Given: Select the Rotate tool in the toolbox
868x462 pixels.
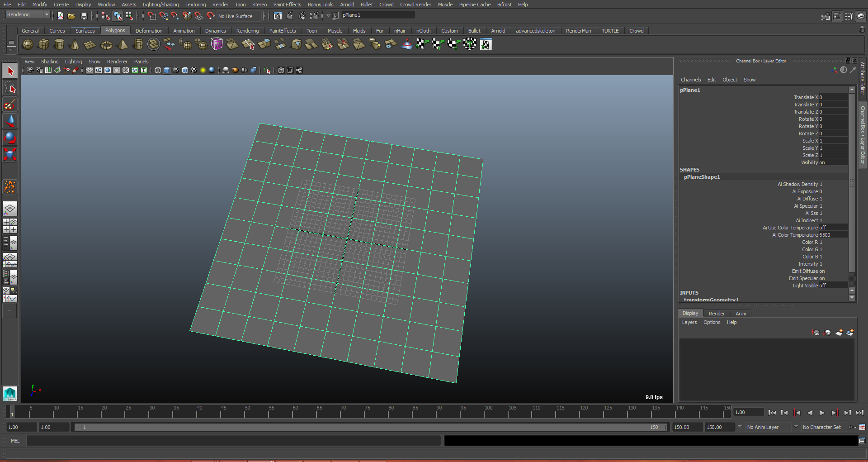Looking at the screenshot, I should [x=10, y=138].
